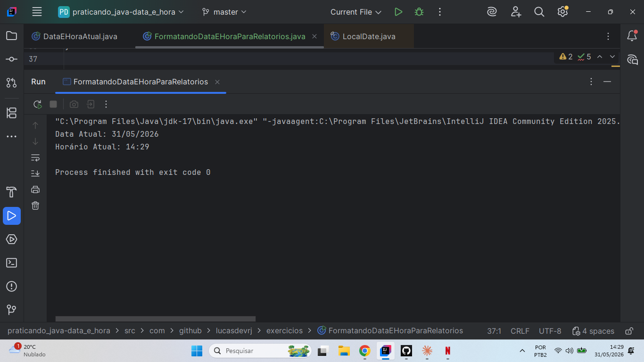This screenshot has height=362, width=644.
Task: Go up the stack trace arrow
Action: click(x=35, y=125)
